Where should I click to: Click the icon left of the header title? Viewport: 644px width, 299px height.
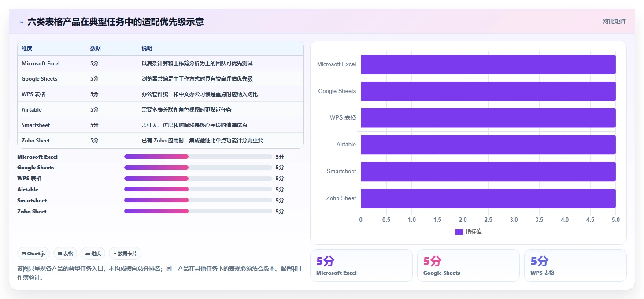[21, 22]
